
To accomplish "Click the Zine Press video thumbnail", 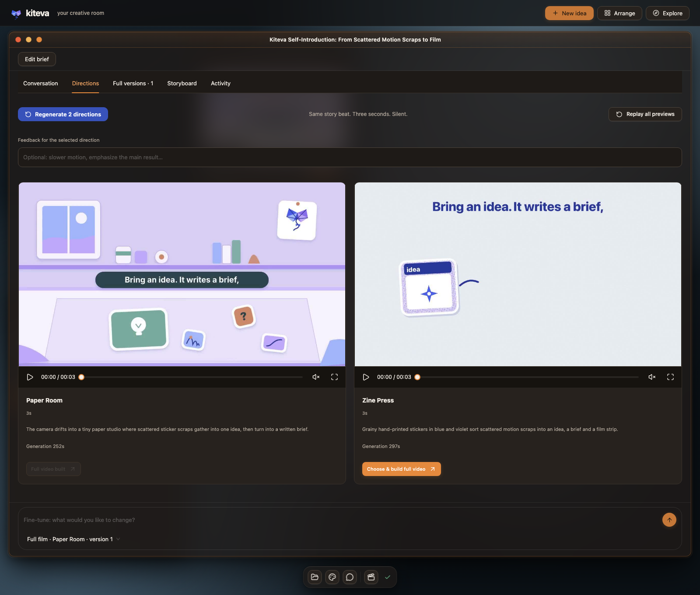I will (518, 274).
